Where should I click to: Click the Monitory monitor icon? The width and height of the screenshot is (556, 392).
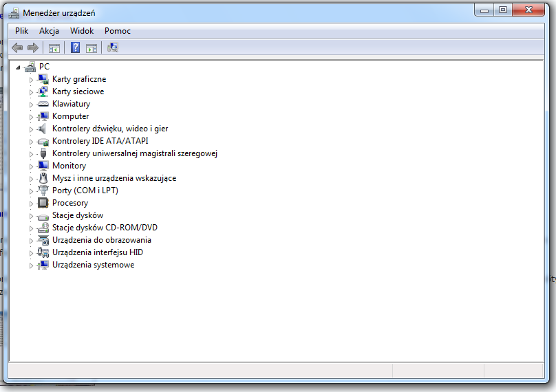tap(43, 166)
